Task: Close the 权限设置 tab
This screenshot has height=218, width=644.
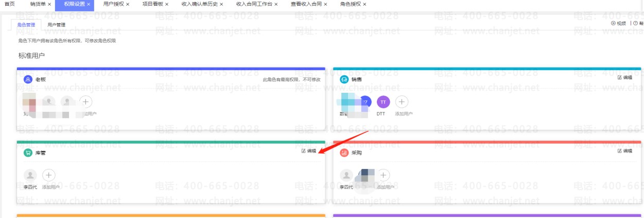Action: point(89,4)
